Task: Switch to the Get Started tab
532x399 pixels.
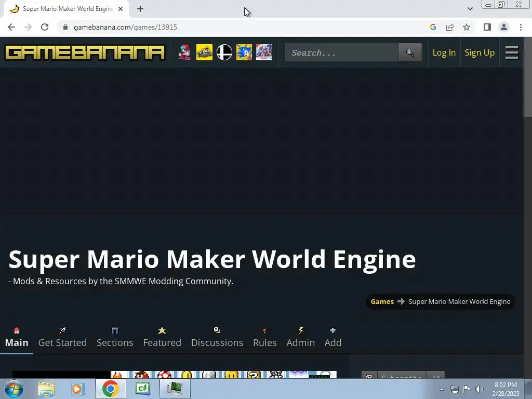Action: 62,337
